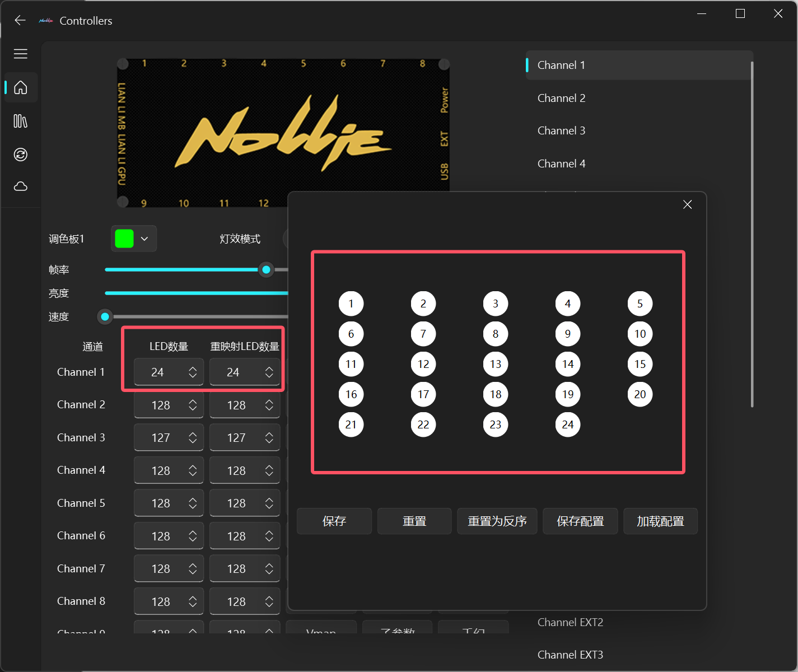Select LED node 18 in remap grid
The height and width of the screenshot is (672, 798).
click(x=496, y=395)
